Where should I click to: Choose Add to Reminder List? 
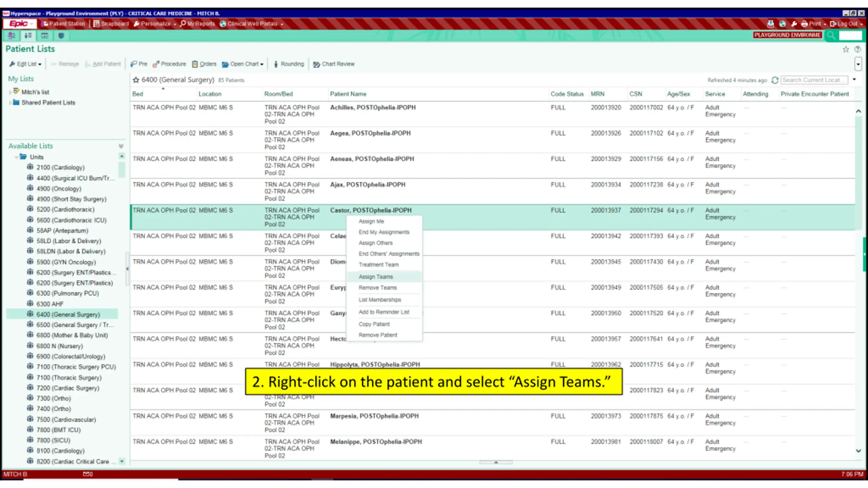point(384,312)
